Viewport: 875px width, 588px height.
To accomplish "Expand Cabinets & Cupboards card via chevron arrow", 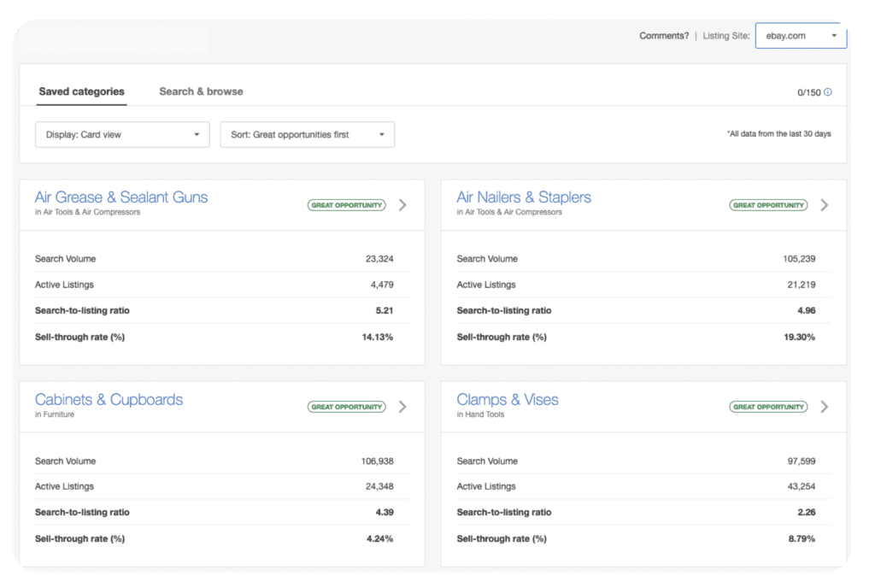I will click(402, 407).
